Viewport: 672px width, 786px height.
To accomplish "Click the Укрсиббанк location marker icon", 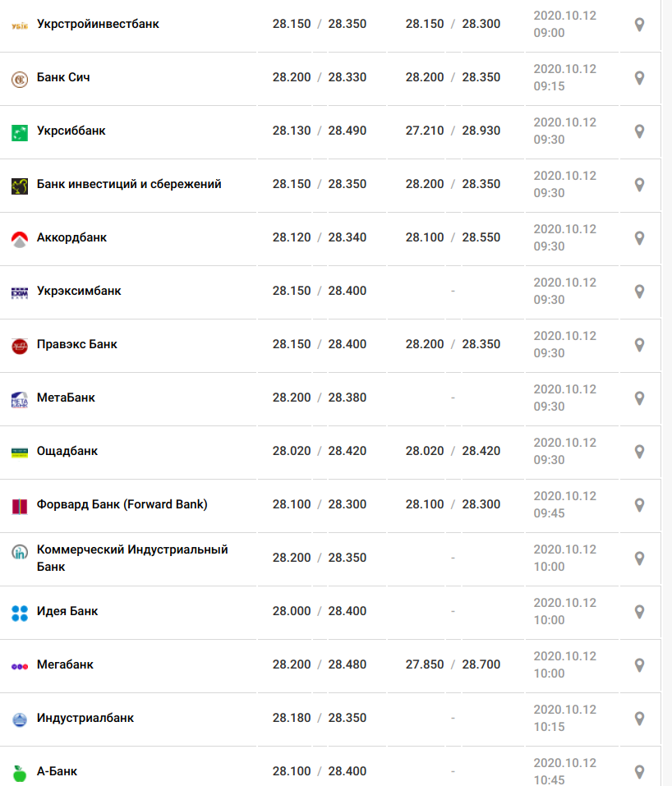I will click(x=639, y=131).
